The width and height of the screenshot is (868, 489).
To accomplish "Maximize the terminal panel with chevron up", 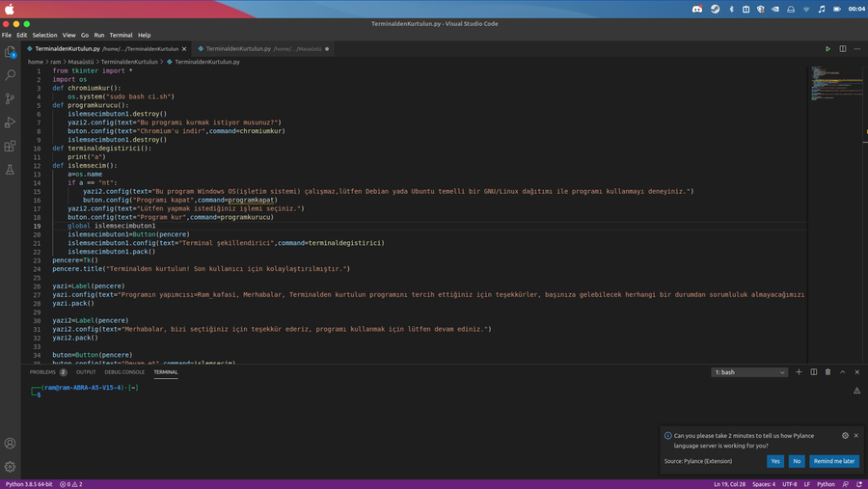I will pyautogui.click(x=842, y=371).
